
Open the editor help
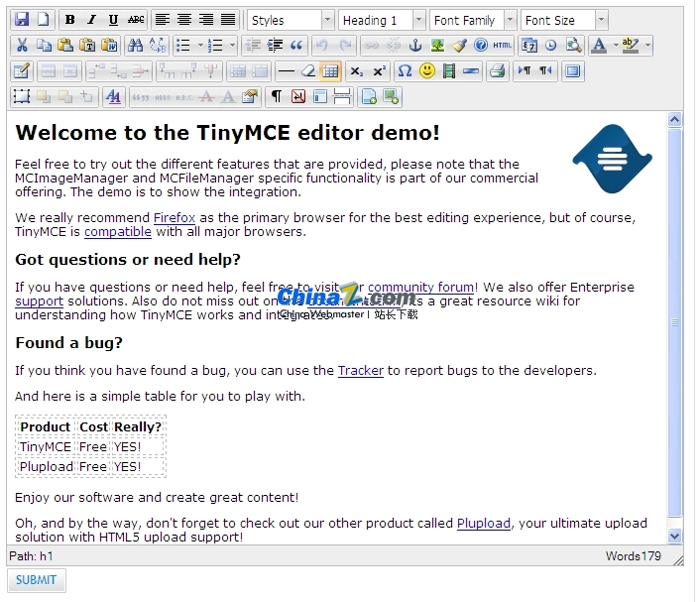[x=481, y=45]
